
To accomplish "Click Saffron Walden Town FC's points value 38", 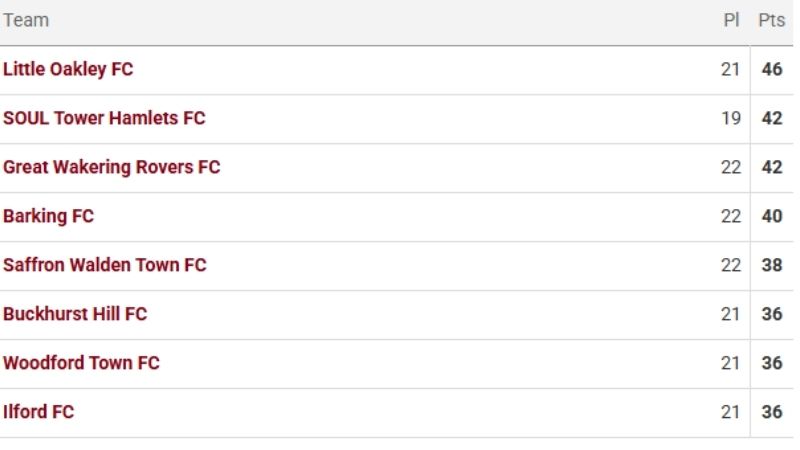I will (772, 265).
